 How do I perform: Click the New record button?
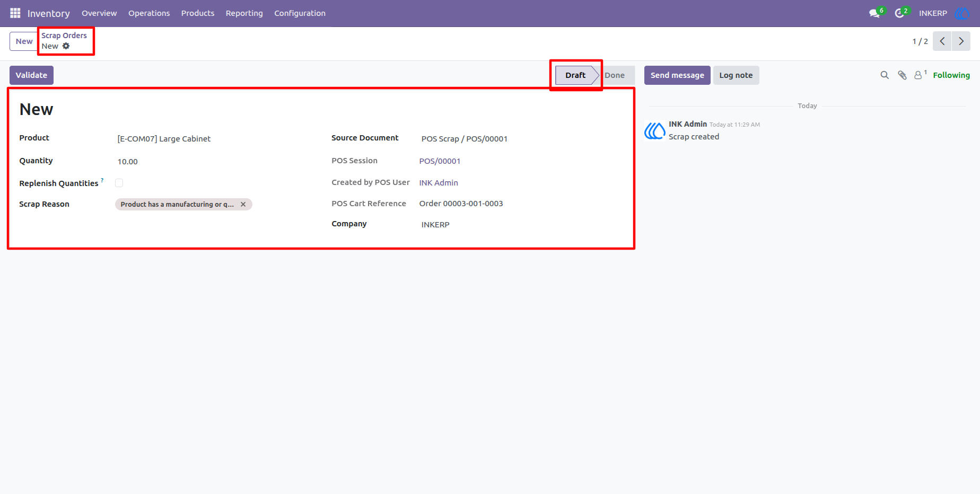point(24,41)
